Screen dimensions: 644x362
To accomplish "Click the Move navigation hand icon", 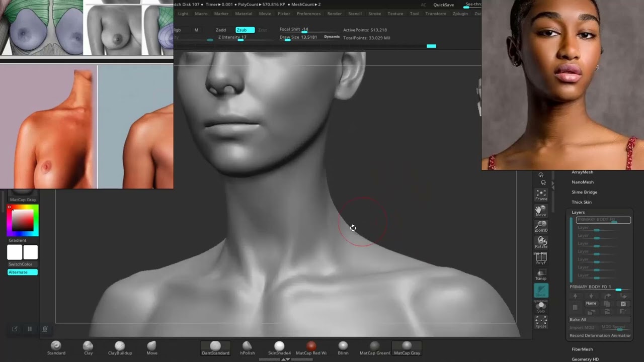I will tap(541, 211).
